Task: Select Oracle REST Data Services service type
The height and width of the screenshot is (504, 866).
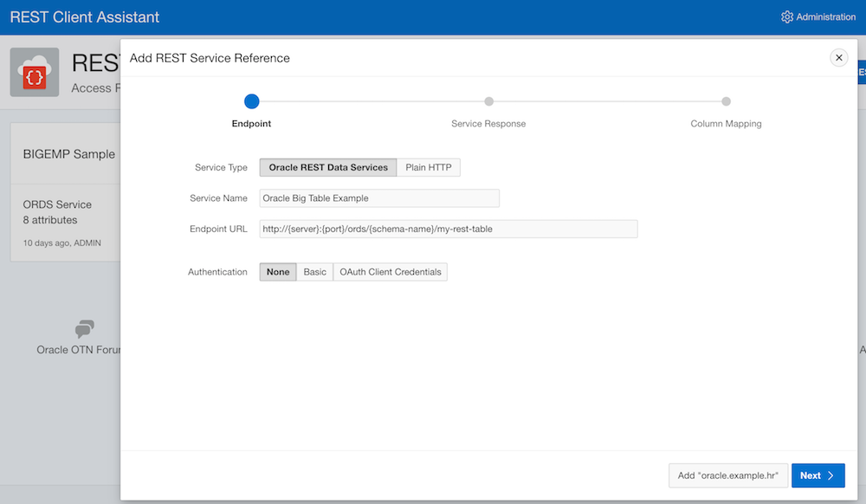Action: pyautogui.click(x=327, y=167)
